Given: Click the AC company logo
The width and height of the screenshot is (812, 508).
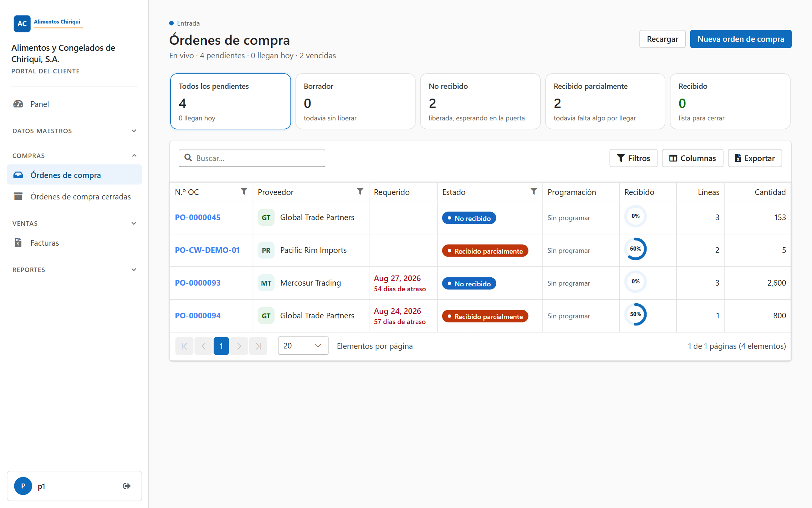Looking at the screenshot, I should (x=22, y=24).
